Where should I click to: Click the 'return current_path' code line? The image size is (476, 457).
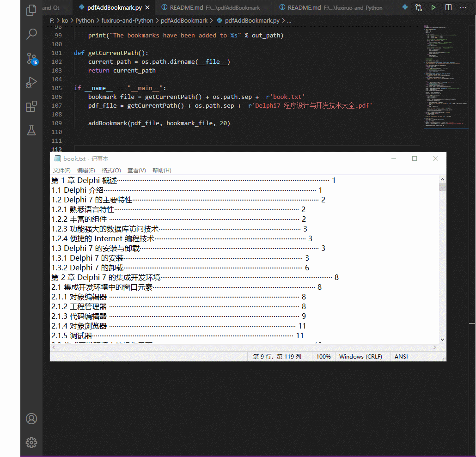pos(122,70)
